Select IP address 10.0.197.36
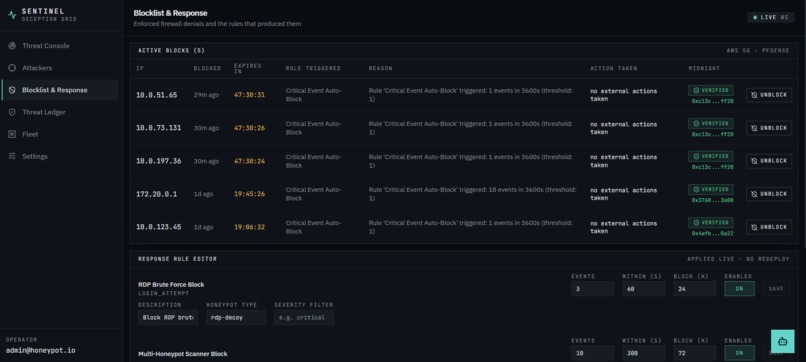Viewport: 806px width, 362px height. coord(158,161)
